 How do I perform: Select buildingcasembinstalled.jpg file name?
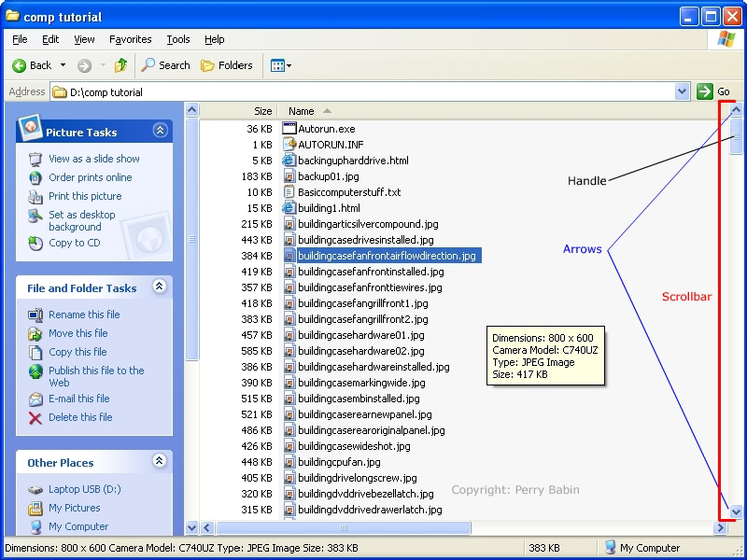pyautogui.click(x=359, y=399)
